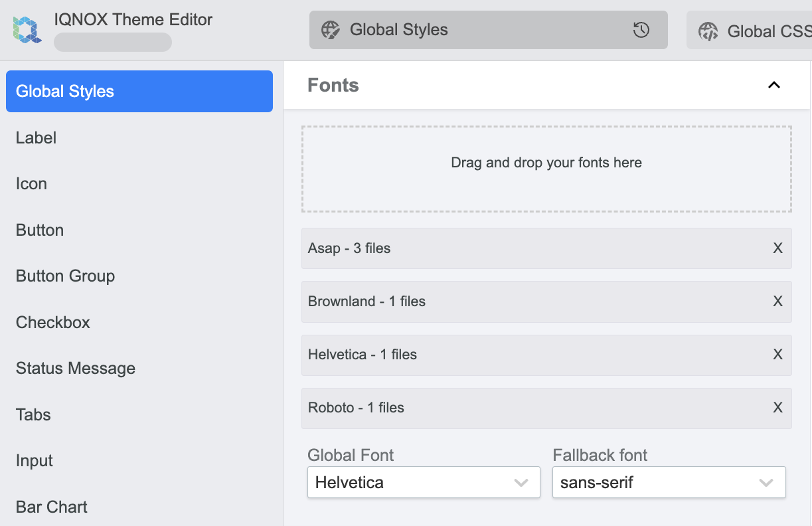Open Input styling from the sidebar
Viewport: 812px width, 526px height.
click(34, 460)
